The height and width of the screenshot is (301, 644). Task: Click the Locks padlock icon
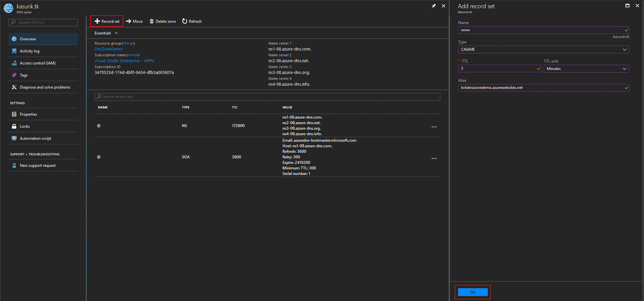[14, 126]
